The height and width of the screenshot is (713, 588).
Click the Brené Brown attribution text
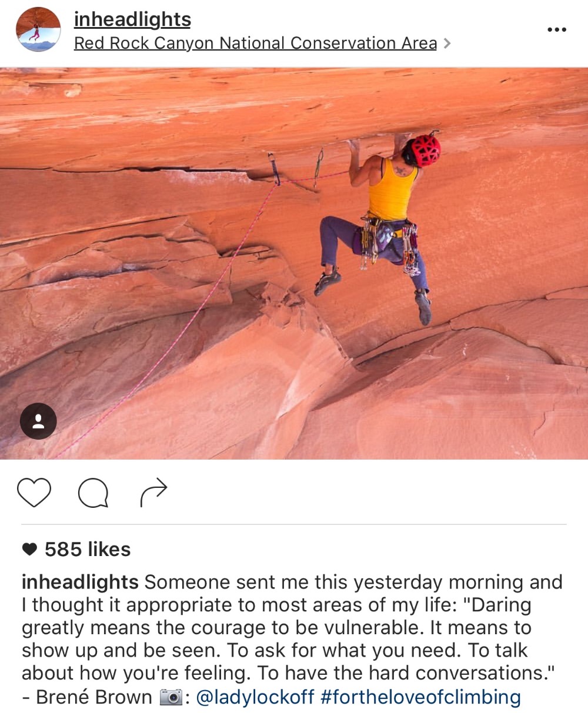(x=93, y=697)
